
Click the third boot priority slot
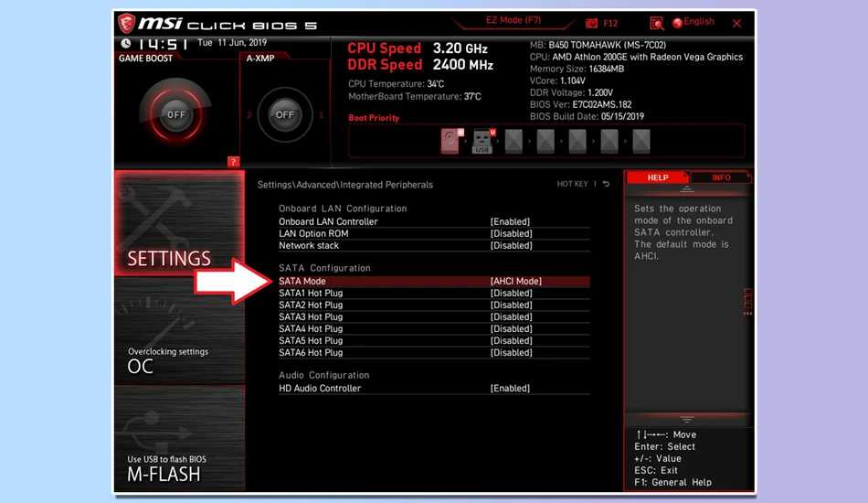(x=513, y=141)
